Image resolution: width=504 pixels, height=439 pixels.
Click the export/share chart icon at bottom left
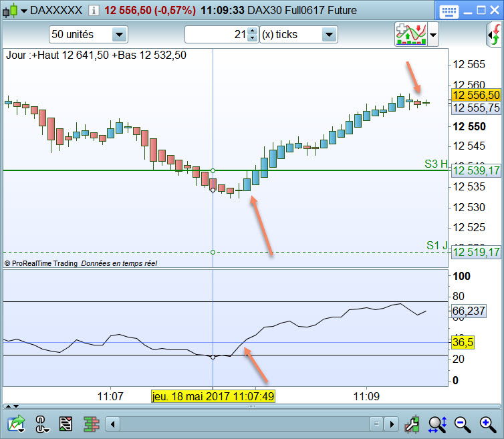(16, 424)
